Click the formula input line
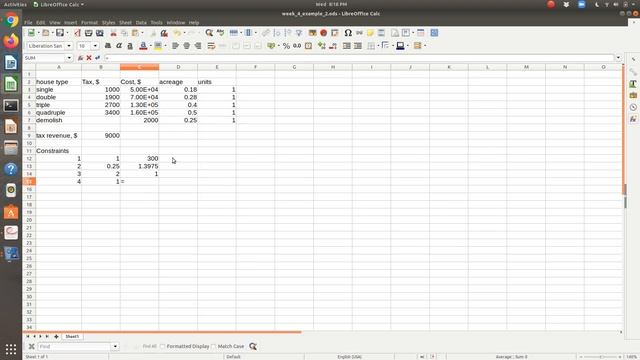 pos(359,58)
